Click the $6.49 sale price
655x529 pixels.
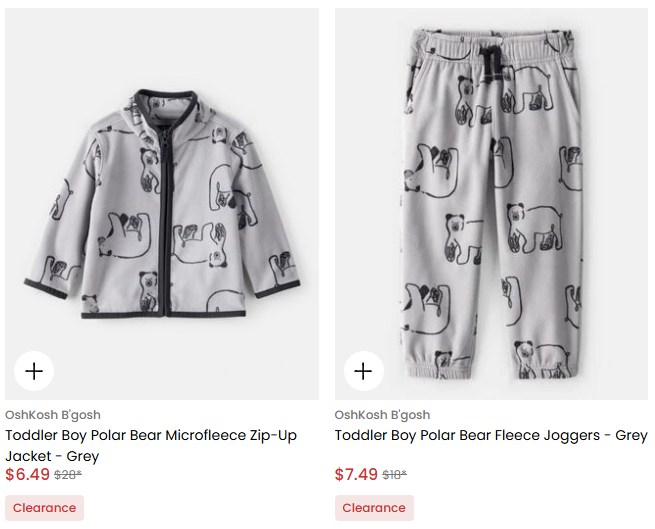[27, 475]
